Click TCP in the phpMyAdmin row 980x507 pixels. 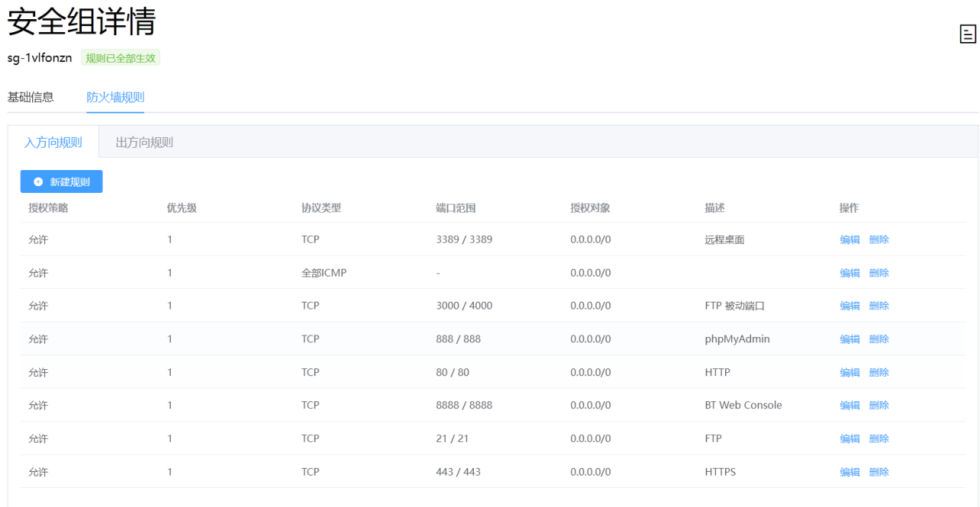tap(310, 339)
